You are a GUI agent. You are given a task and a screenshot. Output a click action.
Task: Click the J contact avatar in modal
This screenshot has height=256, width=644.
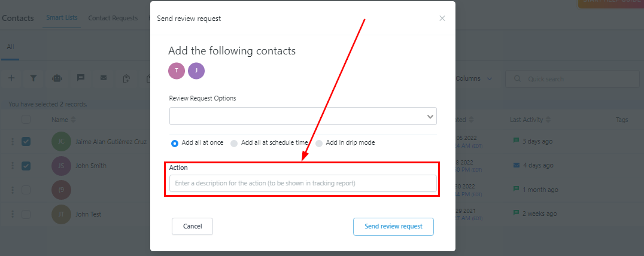(196, 71)
